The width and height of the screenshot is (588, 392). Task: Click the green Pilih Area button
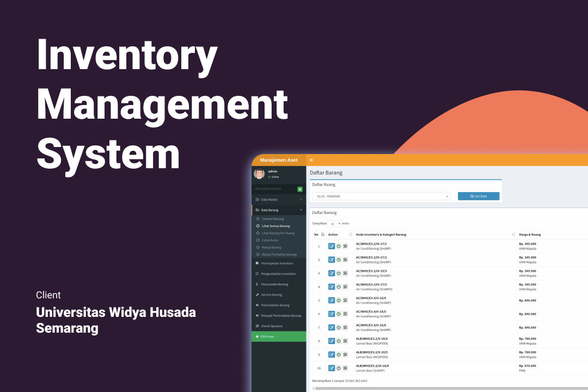pyautogui.click(x=278, y=336)
